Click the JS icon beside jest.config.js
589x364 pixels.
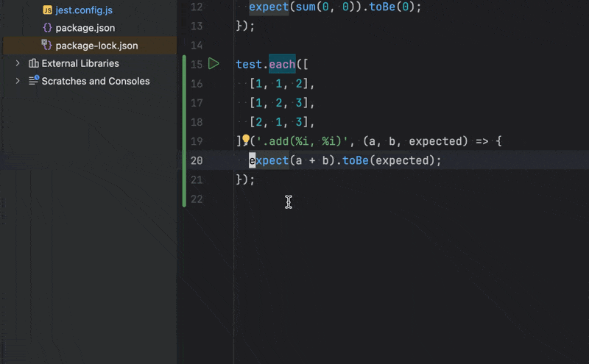[47, 10]
